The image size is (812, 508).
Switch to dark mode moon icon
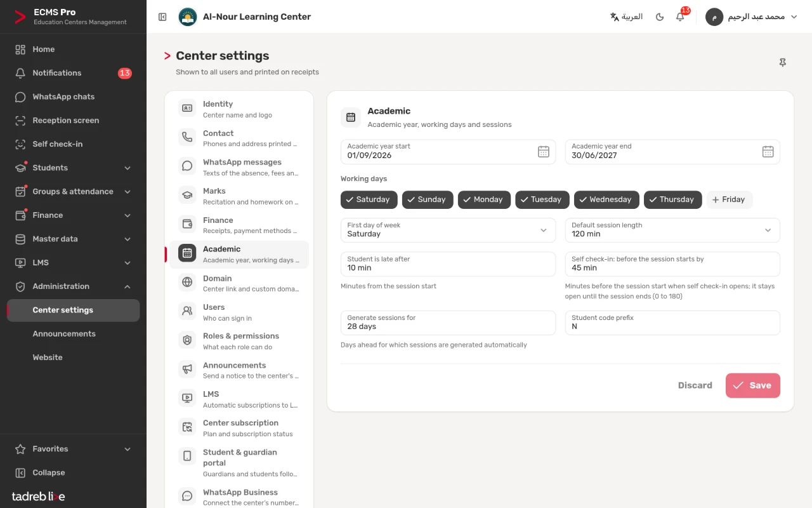point(660,17)
